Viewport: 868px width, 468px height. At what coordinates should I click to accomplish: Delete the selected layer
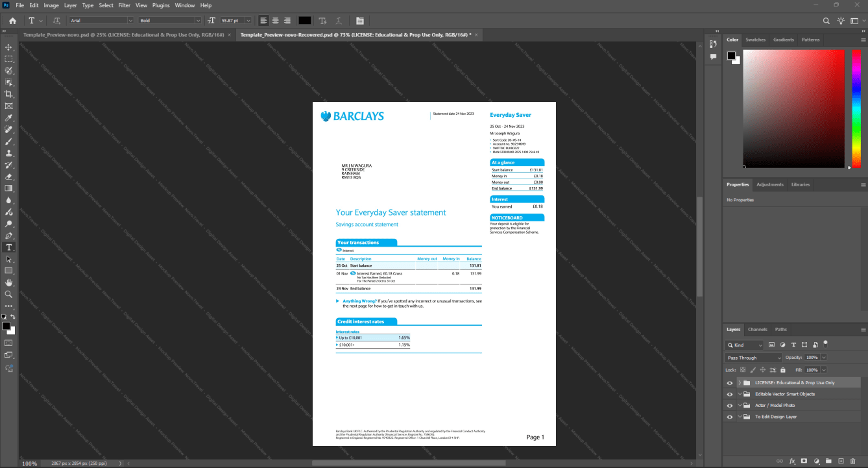(x=853, y=461)
